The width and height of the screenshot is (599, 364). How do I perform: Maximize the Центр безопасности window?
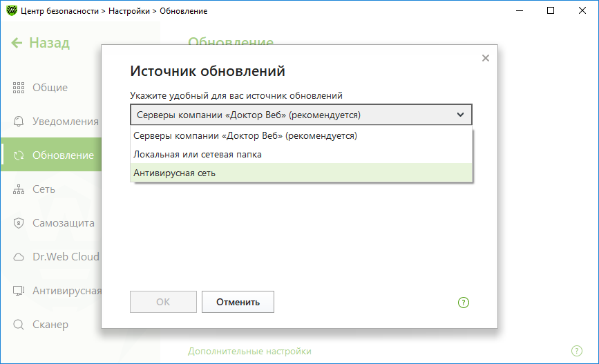pyautogui.click(x=551, y=10)
